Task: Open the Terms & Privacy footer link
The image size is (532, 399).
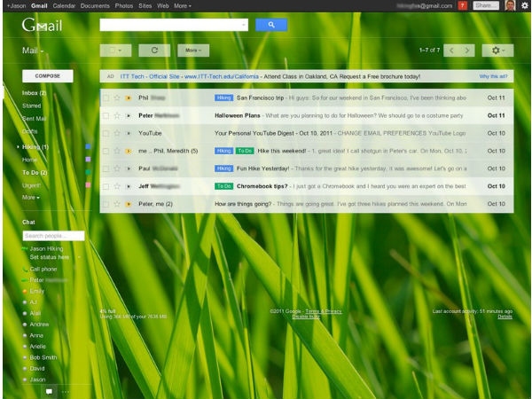Action: click(x=324, y=311)
